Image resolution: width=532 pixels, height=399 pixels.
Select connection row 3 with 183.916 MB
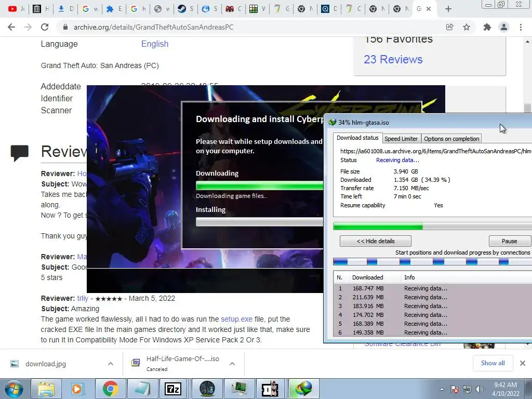pos(433,306)
